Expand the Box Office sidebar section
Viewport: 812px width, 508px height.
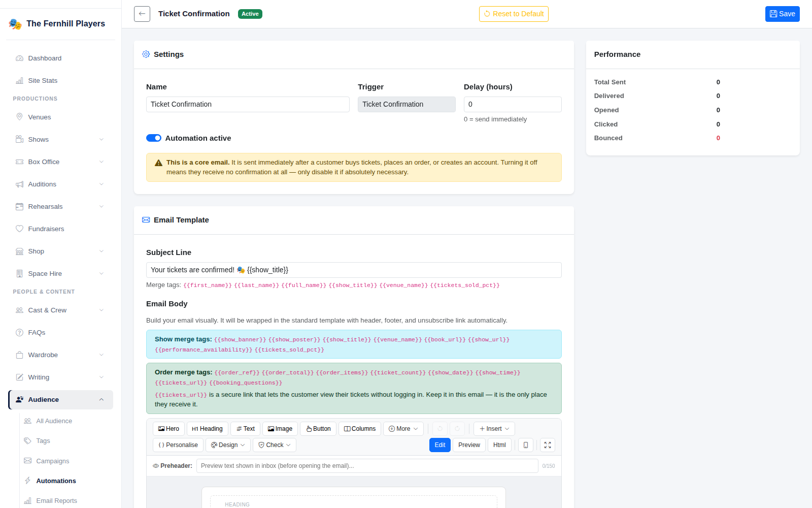[61, 162]
